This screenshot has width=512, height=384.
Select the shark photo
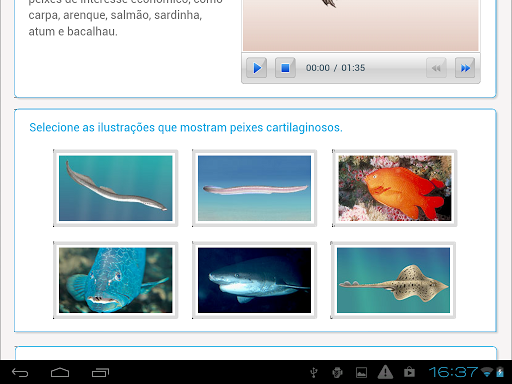click(x=254, y=280)
